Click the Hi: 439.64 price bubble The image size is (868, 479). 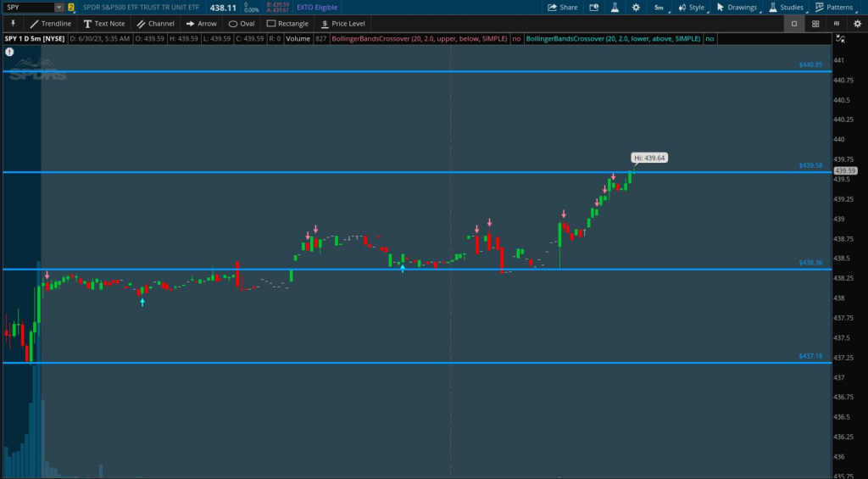click(649, 158)
